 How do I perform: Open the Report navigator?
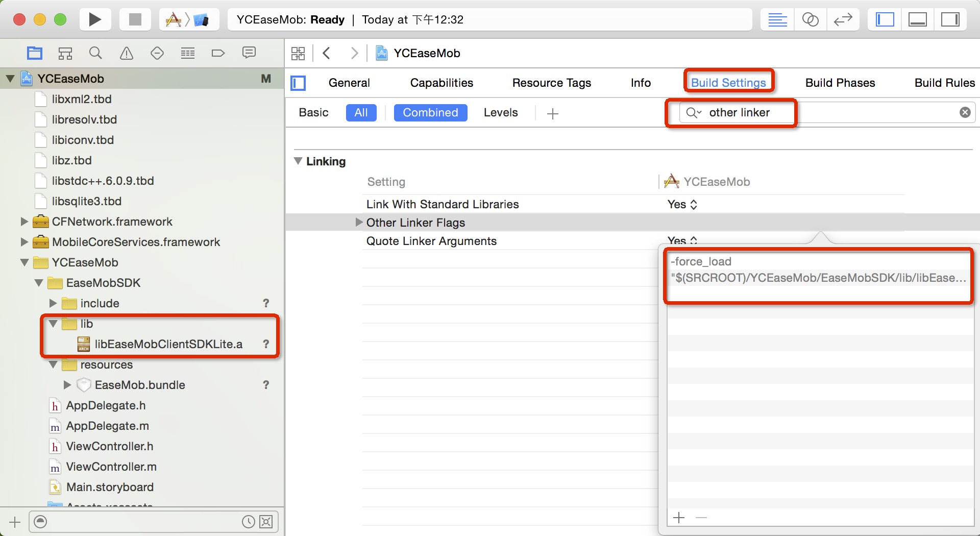coord(249,53)
